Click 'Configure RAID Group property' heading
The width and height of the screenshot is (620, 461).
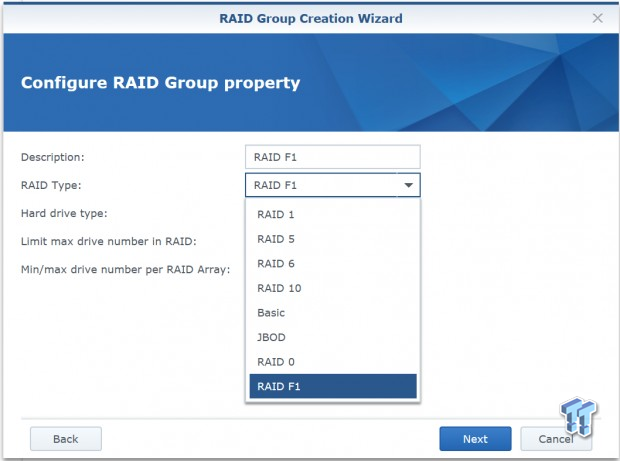161,83
